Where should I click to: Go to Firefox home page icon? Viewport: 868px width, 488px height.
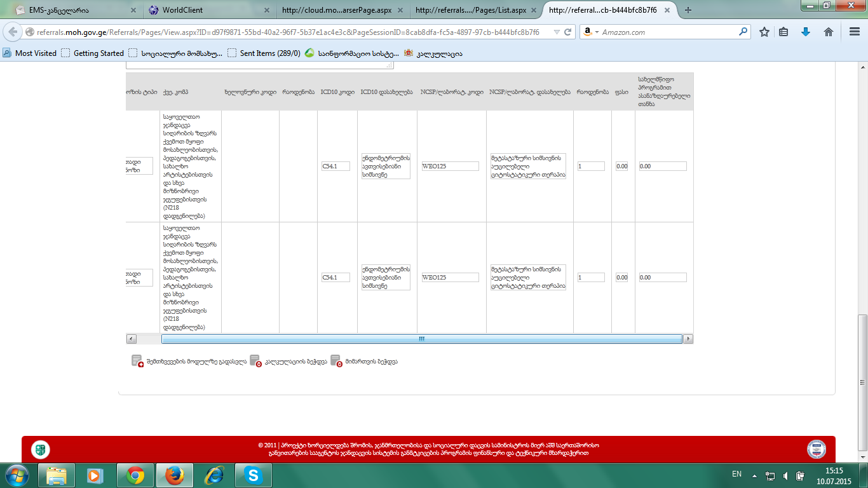828,32
